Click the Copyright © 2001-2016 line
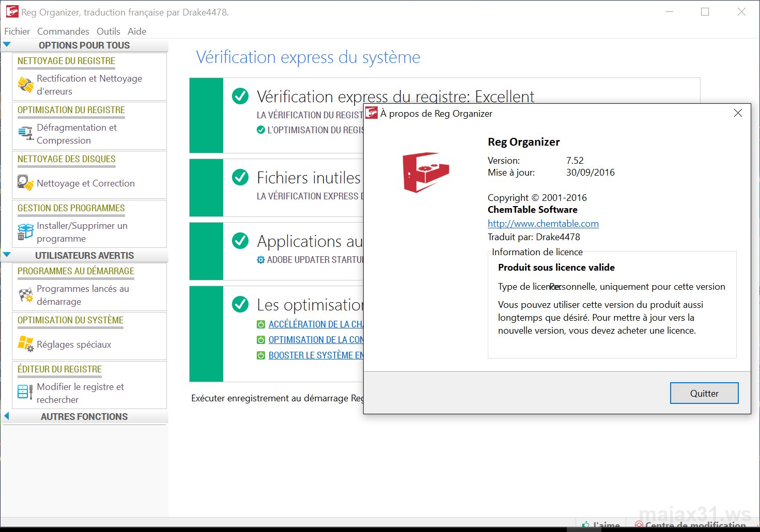Screen dimensions: 760x532 tap(537, 198)
